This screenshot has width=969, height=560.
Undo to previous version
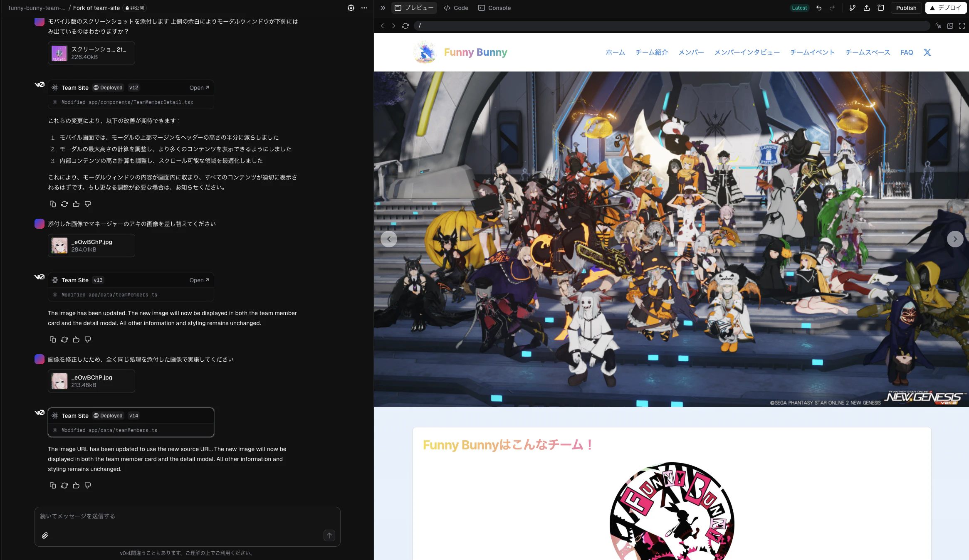(x=819, y=8)
